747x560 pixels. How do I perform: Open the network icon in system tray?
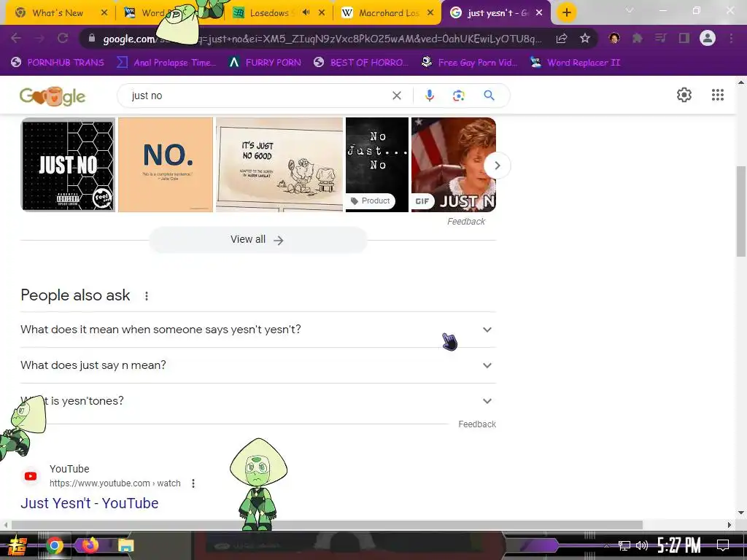point(624,545)
